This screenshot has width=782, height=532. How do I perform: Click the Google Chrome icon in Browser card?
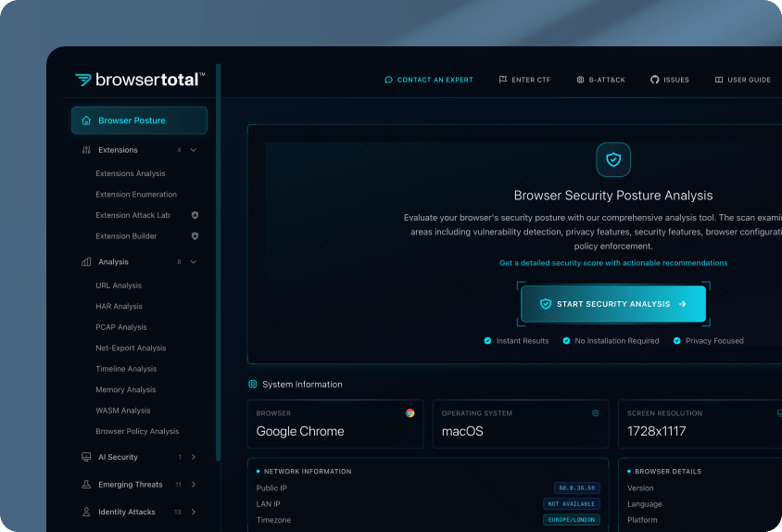coord(410,413)
